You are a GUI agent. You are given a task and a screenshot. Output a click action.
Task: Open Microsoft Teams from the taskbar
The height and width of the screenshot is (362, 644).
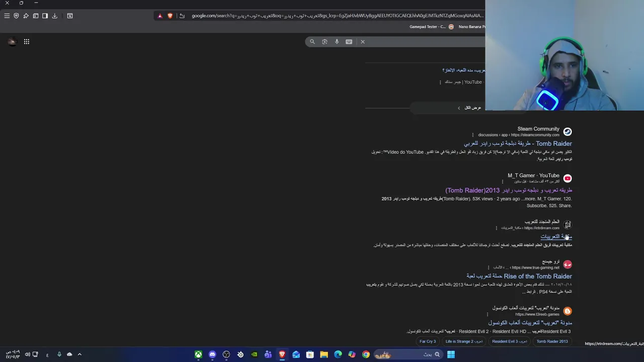tap(268, 354)
